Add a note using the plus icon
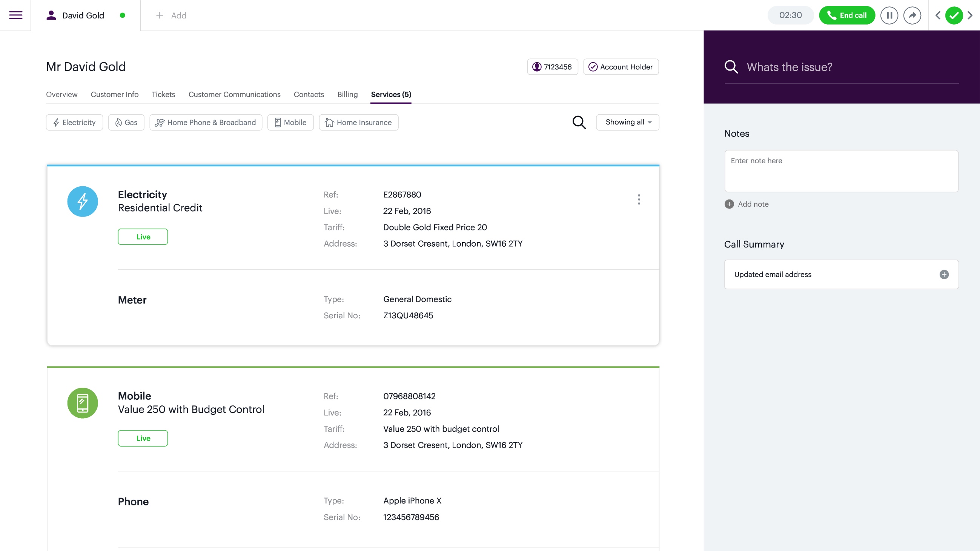 [729, 204]
